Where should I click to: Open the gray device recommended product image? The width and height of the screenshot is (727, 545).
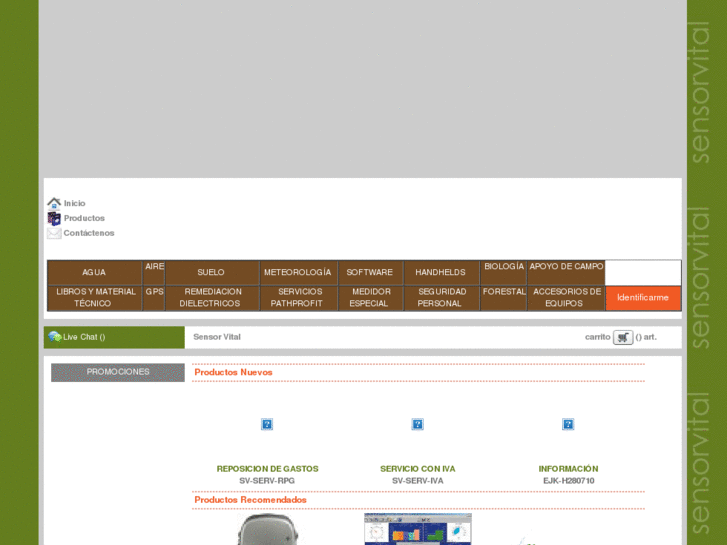(x=268, y=529)
